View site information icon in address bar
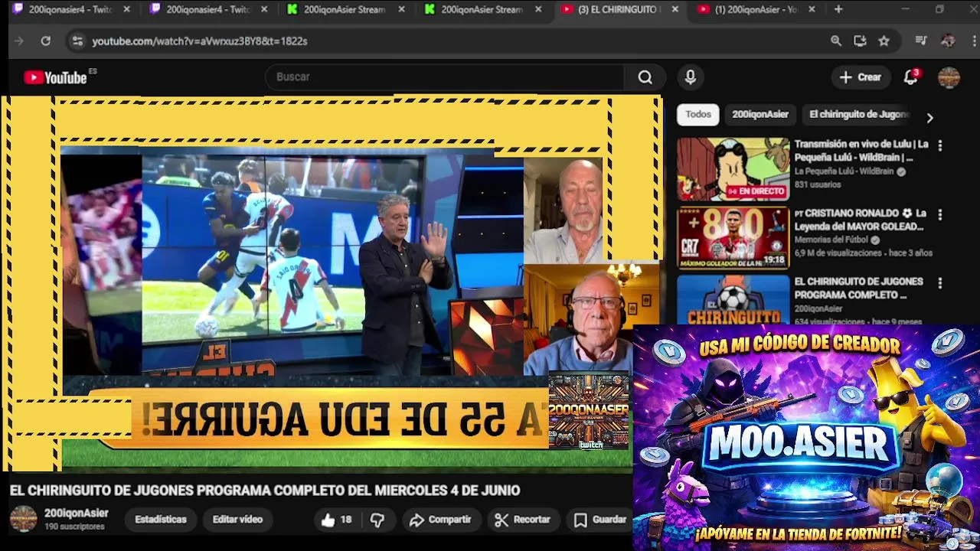The image size is (980, 551). [x=77, y=41]
